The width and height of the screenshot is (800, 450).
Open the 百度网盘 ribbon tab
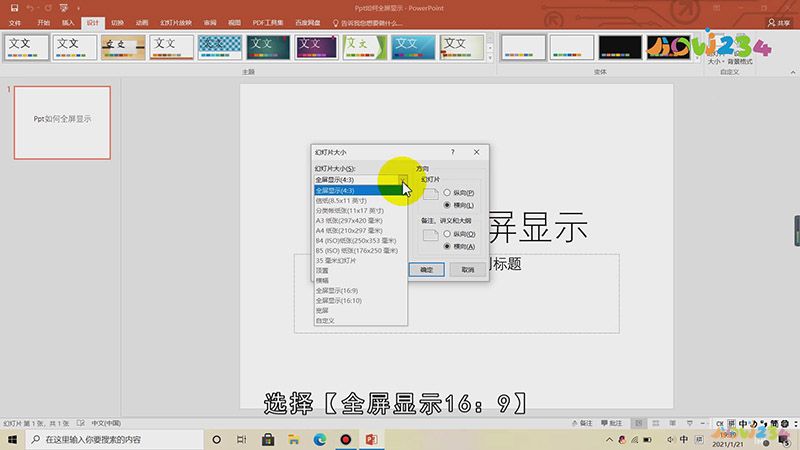[x=308, y=23]
